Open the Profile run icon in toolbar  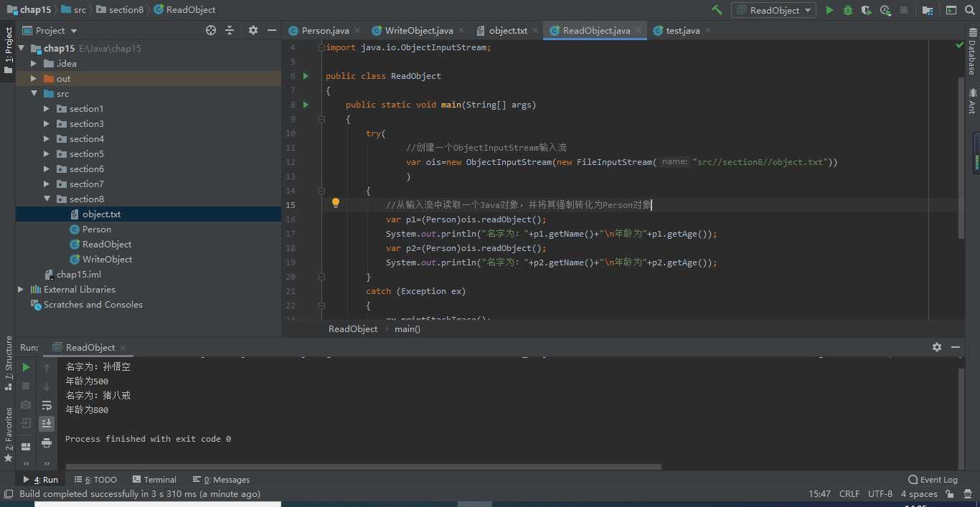pyautogui.click(x=886, y=10)
